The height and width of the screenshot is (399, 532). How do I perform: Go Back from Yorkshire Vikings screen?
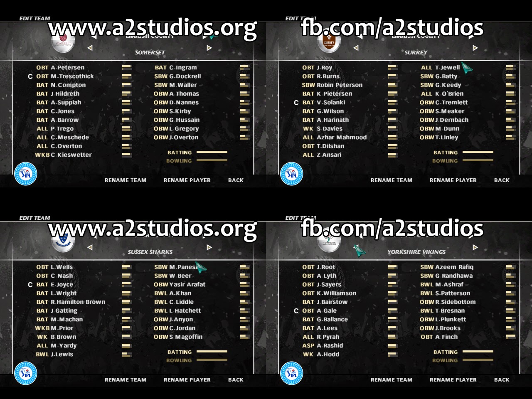pos(502,379)
